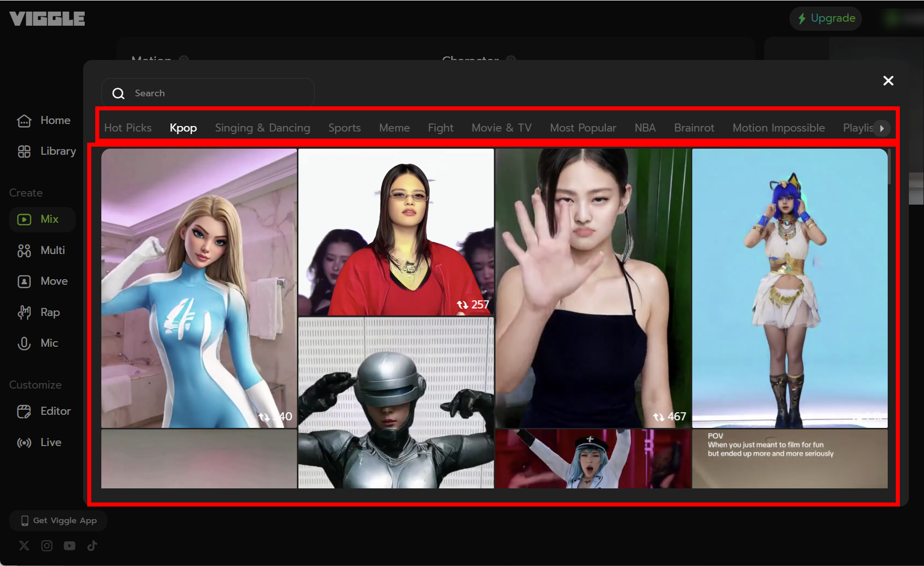Open the Editor under Customize

click(44, 411)
